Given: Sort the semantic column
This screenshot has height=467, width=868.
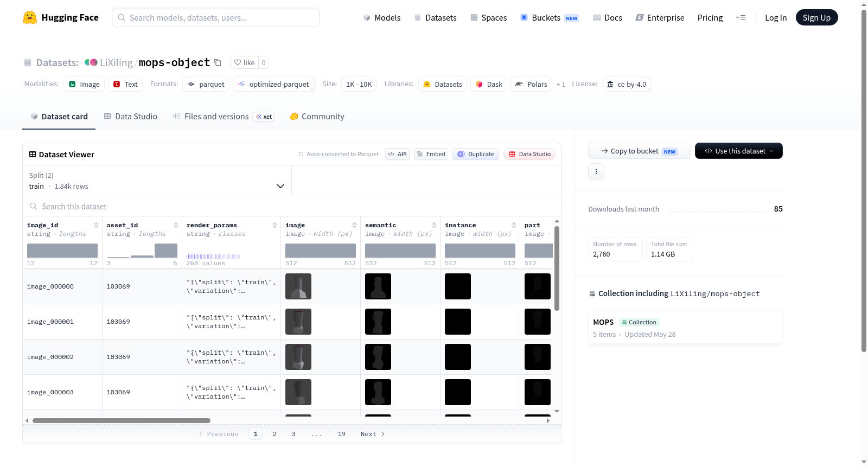Looking at the screenshot, I should point(434,225).
